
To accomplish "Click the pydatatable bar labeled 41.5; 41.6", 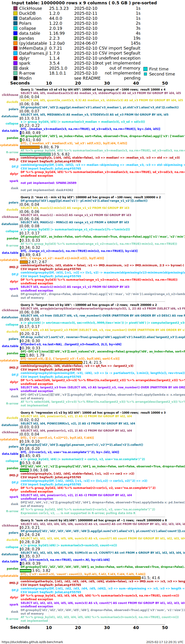I will 80,578.
